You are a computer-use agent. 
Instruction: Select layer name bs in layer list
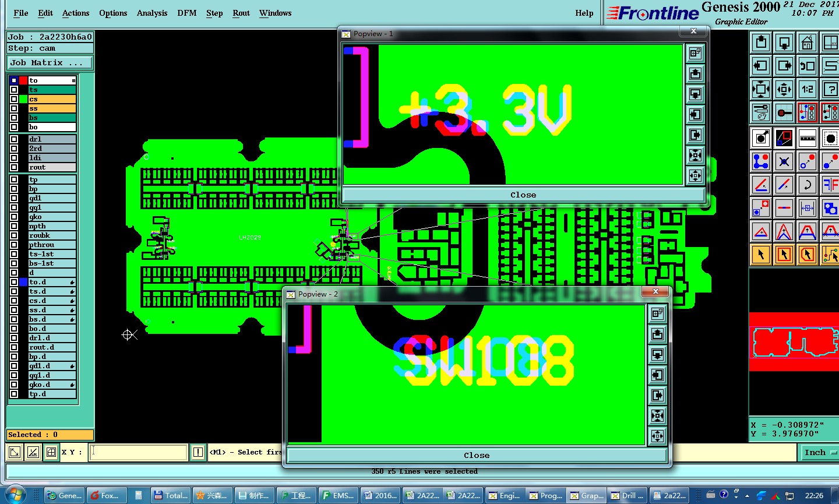tap(52, 118)
